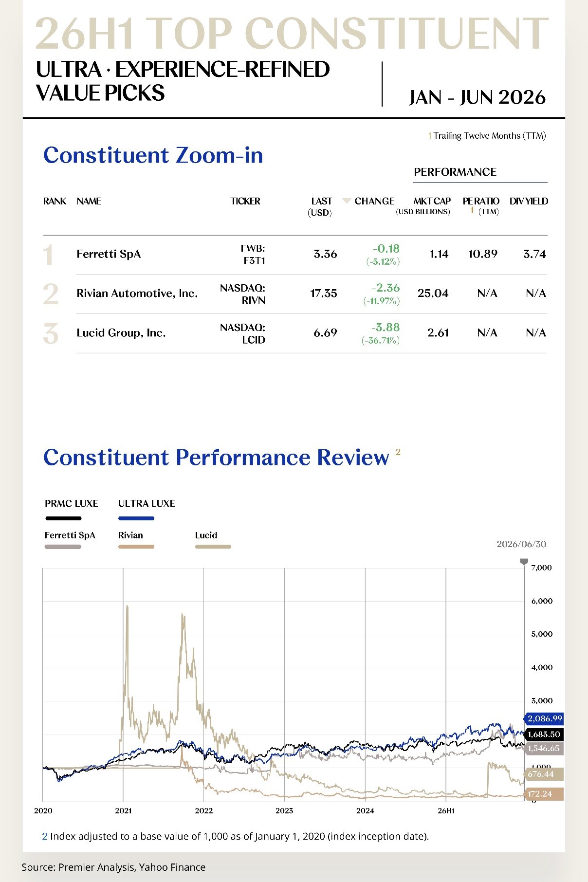The height and width of the screenshot is (882, 588).
Task: Toggle the Ferretti SpA legend series
Action: tap(63, 547)
